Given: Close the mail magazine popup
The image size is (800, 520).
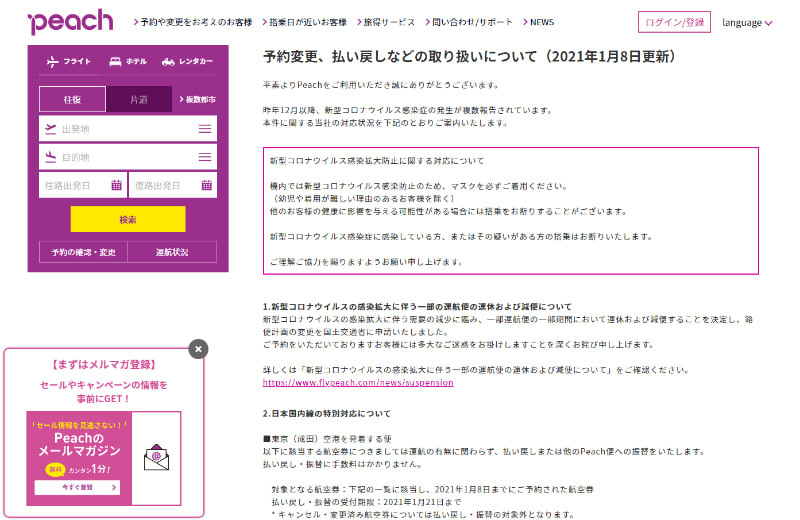Looking at the screenshot, I should [198, 349].
